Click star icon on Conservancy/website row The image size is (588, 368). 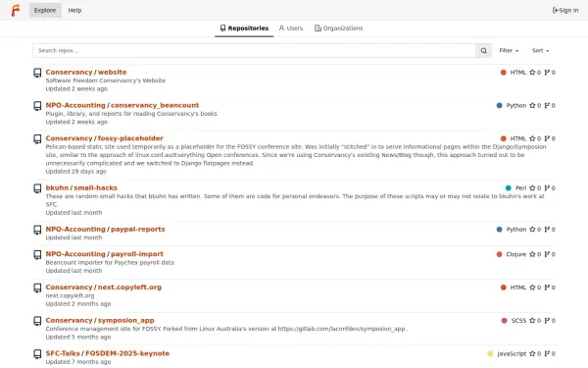[532, 73]
